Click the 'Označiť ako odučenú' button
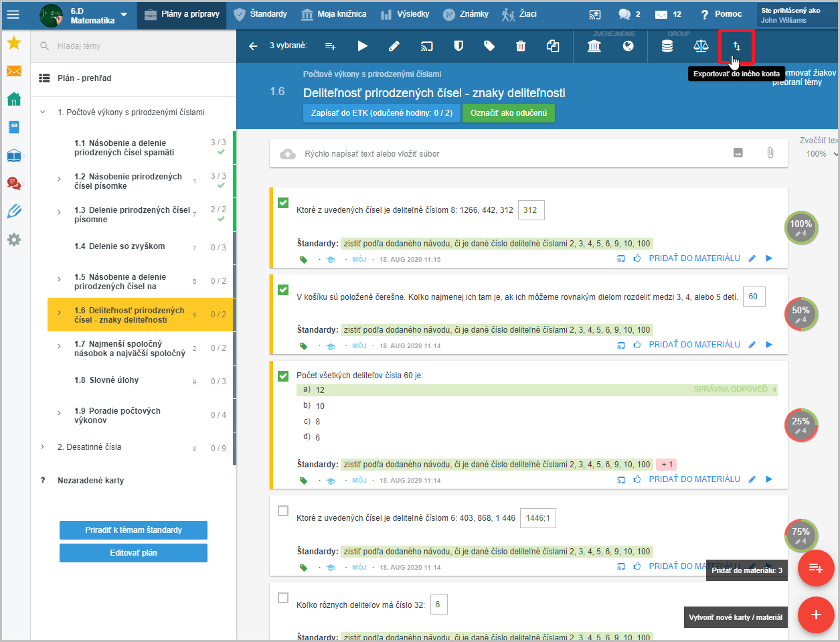 click(509, 113)
